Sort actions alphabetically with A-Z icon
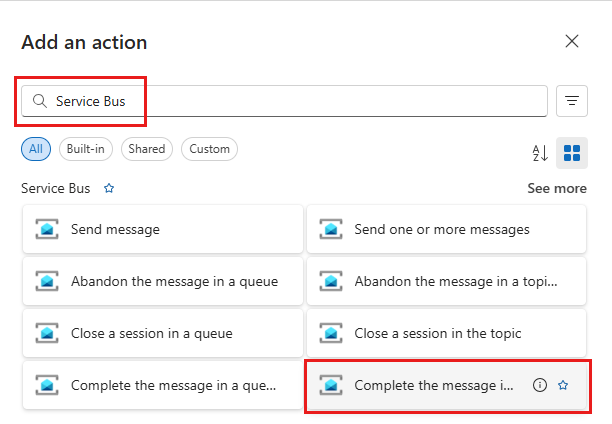The width and height of the screenshot is (612, 424). click(x=540, y=153)
